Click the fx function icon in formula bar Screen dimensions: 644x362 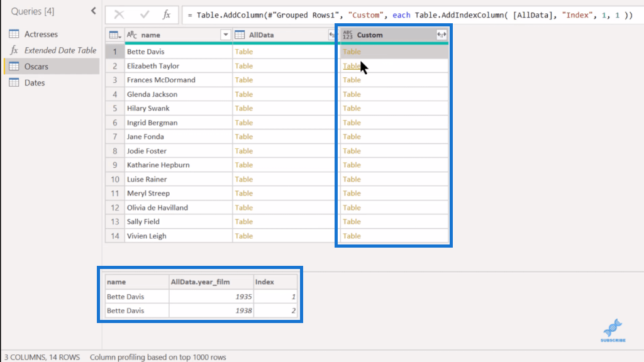point(166,15)
